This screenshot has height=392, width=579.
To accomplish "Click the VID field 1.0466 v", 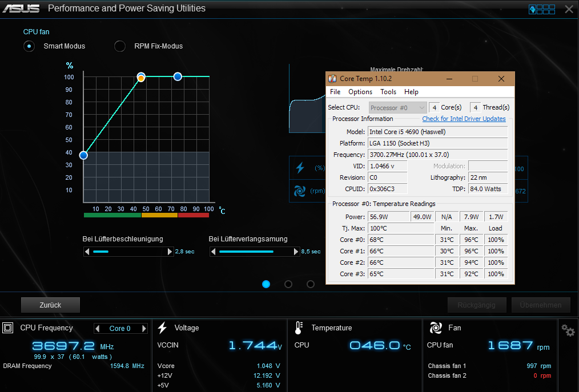I will tap(387, 166).
